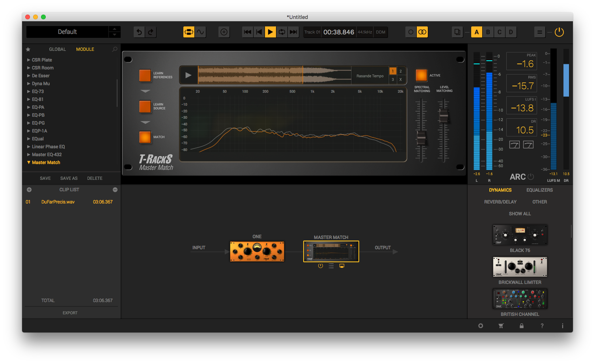Select reference slot 3
Screen dimensions: 595x364
[x=393, y=80]
